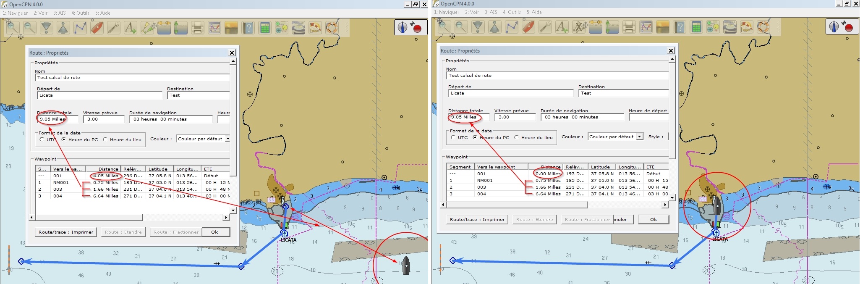The image size is (868, 284).
Task: Click 'Route : Fractionner' button in right dialog
Action: pyautogui.click(x=587, y=219)
